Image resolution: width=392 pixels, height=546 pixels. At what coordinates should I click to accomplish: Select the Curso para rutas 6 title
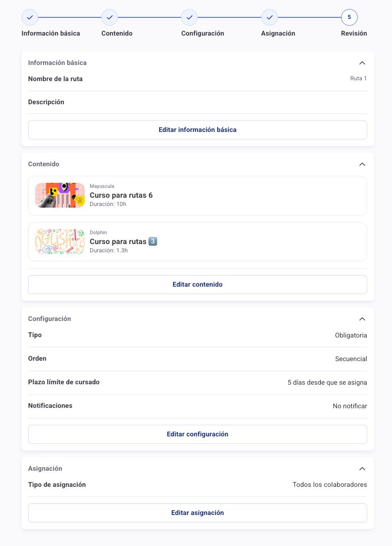(x=121, y=195)
